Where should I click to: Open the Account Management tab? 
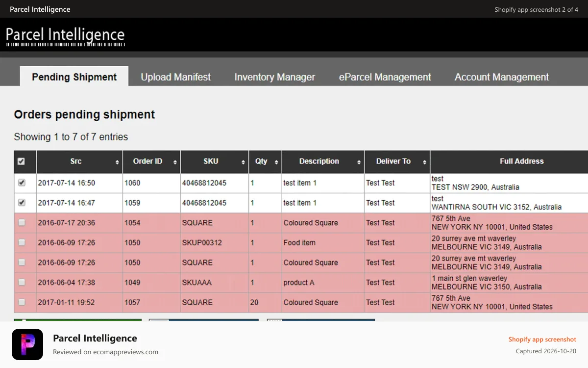click(x=502, y=77)
